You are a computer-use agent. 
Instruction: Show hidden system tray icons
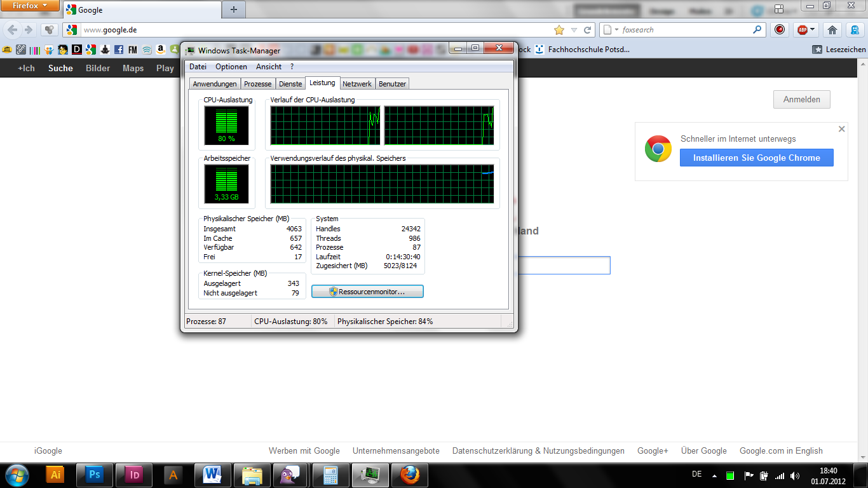click(x=714, y=475)
